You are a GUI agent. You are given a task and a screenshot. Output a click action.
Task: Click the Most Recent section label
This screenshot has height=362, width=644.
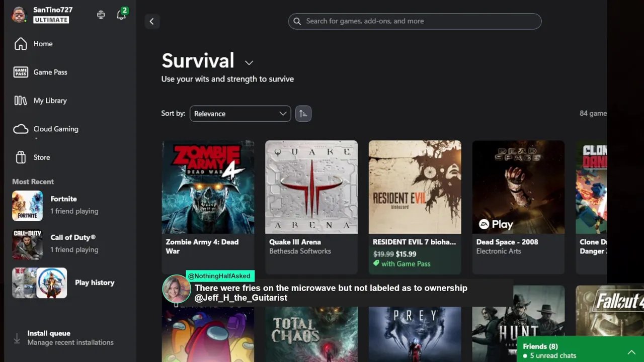(33, 182)
